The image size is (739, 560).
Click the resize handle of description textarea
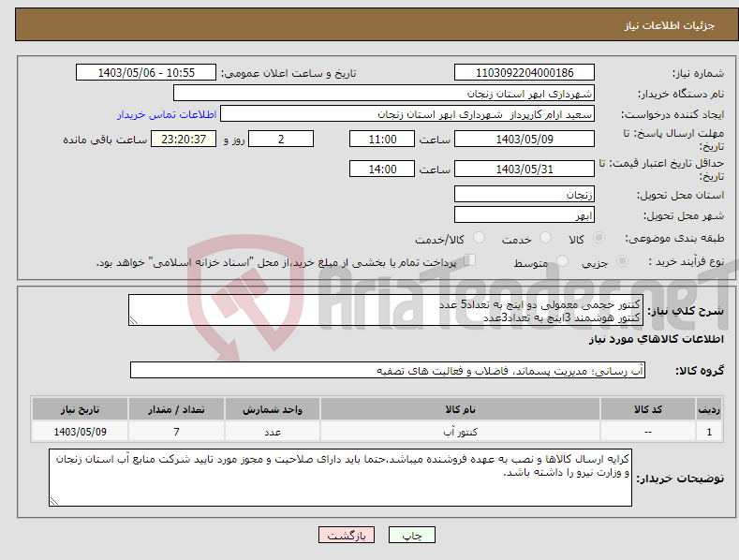click(x=134, y=320)
